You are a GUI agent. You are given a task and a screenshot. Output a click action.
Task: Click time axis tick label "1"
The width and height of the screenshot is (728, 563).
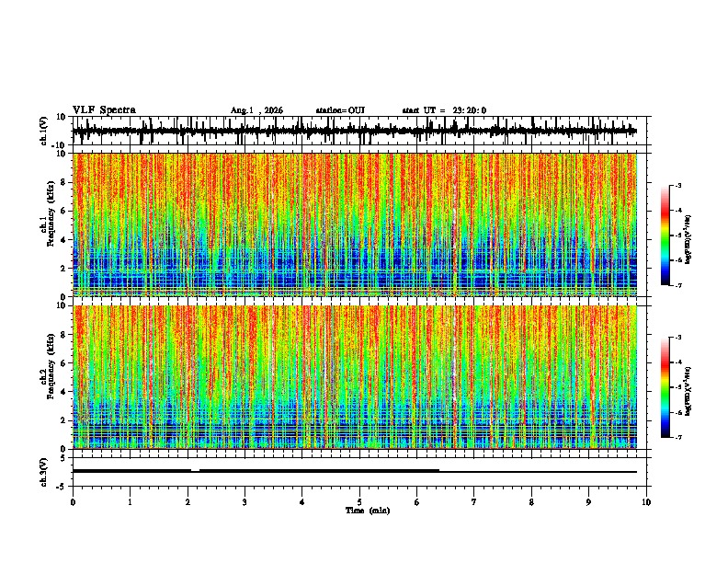130,502
